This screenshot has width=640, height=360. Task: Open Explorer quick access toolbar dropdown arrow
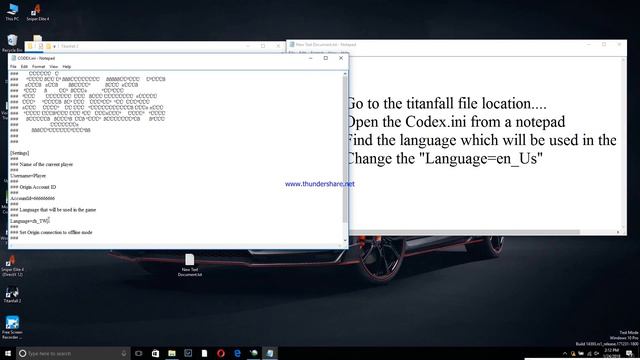tap(54, 47)
